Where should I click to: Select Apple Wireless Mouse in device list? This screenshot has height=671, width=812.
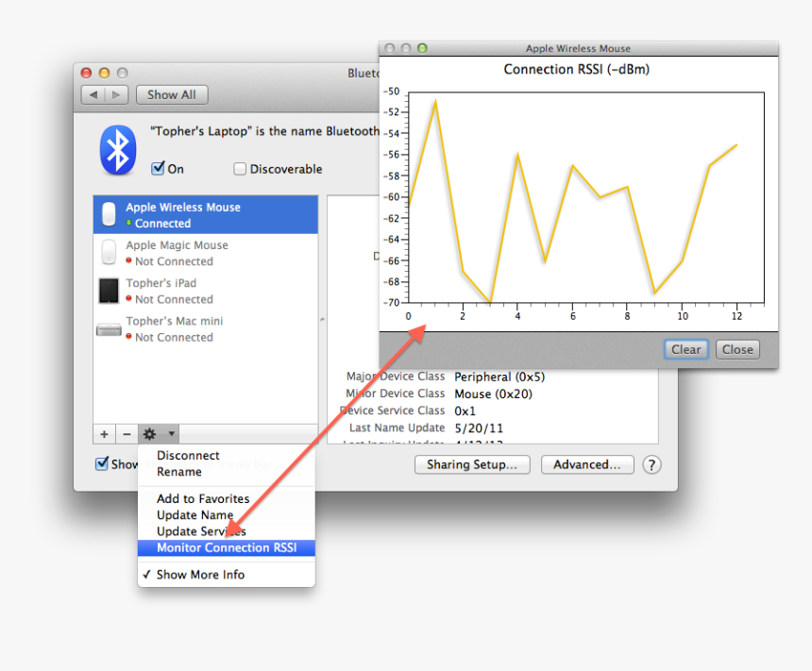point(206,214)
